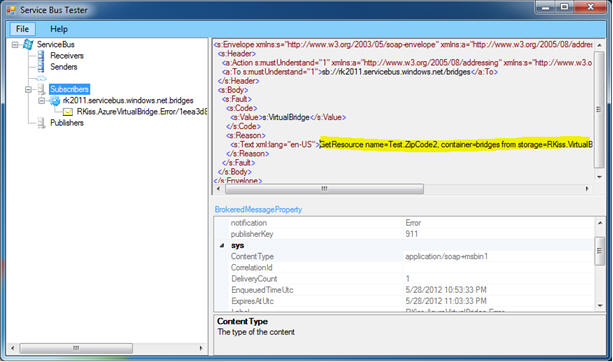
Task: Click the globe icon for rk2011 namespace
Action: pyautogui.click(x=55, y=101)
